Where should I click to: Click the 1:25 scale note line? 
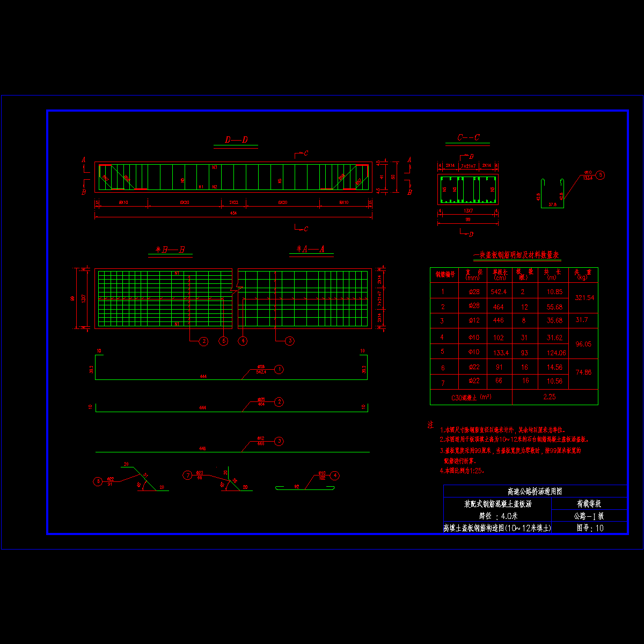pos(463,471)
